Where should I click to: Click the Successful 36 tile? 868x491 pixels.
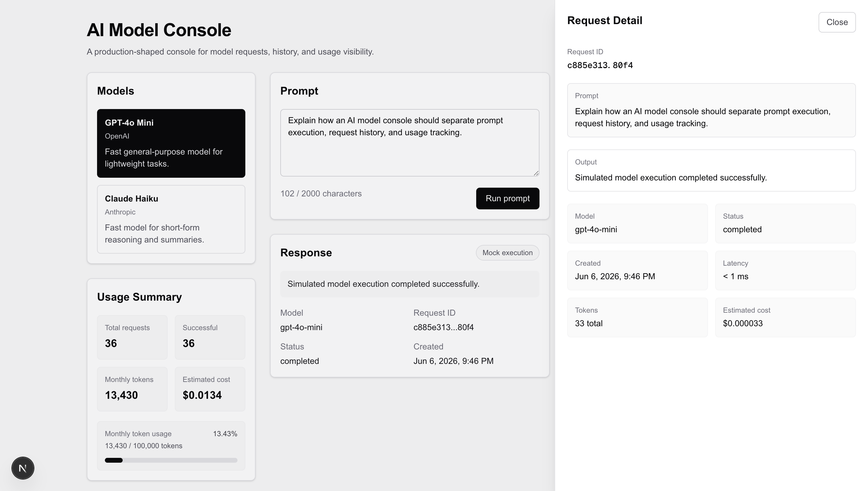210,337
